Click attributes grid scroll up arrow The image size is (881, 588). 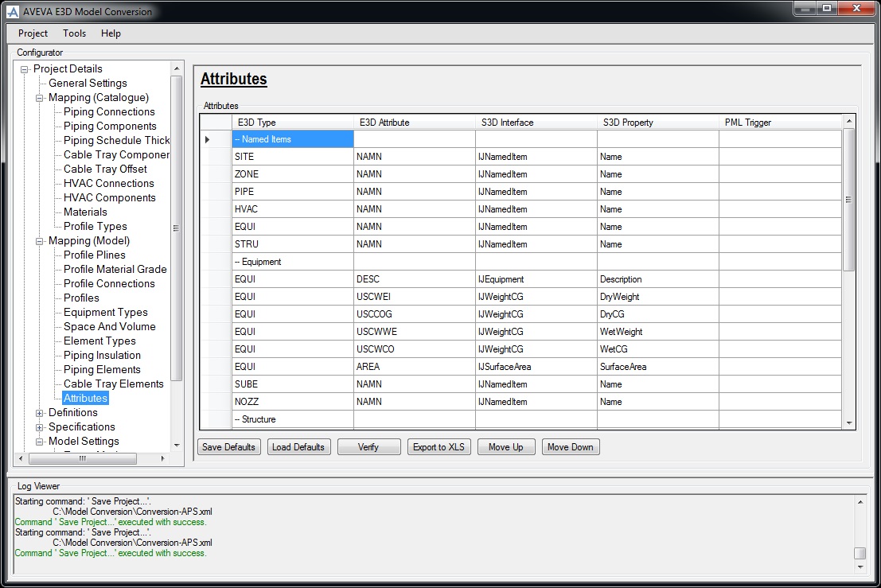(x=849, y=121)
